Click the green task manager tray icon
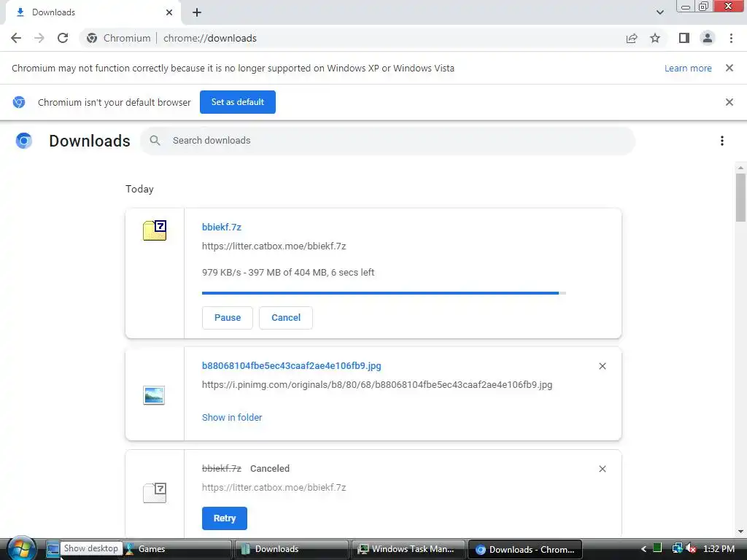Image resolution: width=747 pixels, height=560 pixels. tap(657, 548)
